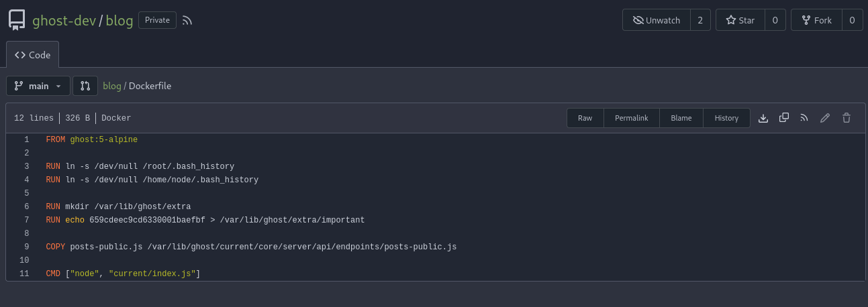This screenshot has height=307, width=868.
Task: Open the blog repository title link
Action: (119, 20)
